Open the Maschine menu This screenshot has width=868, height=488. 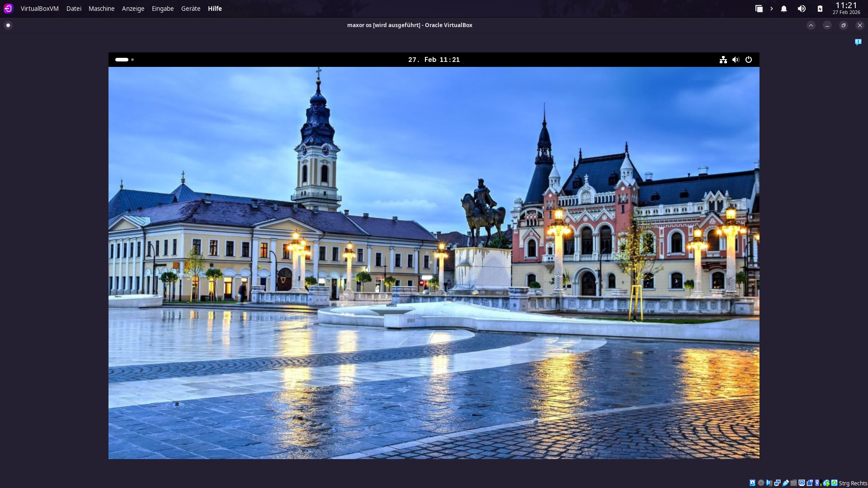pos(101,9)
